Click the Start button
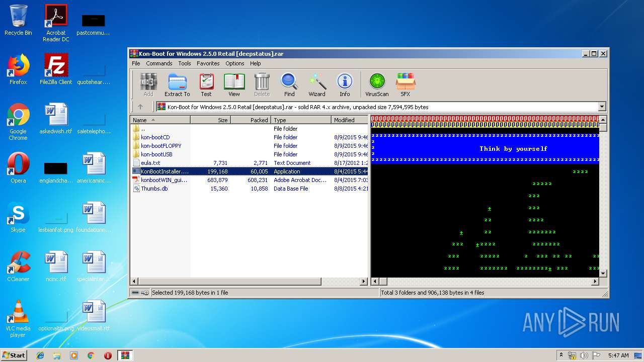This screenshot has width=644, height=362. (14, 355)
